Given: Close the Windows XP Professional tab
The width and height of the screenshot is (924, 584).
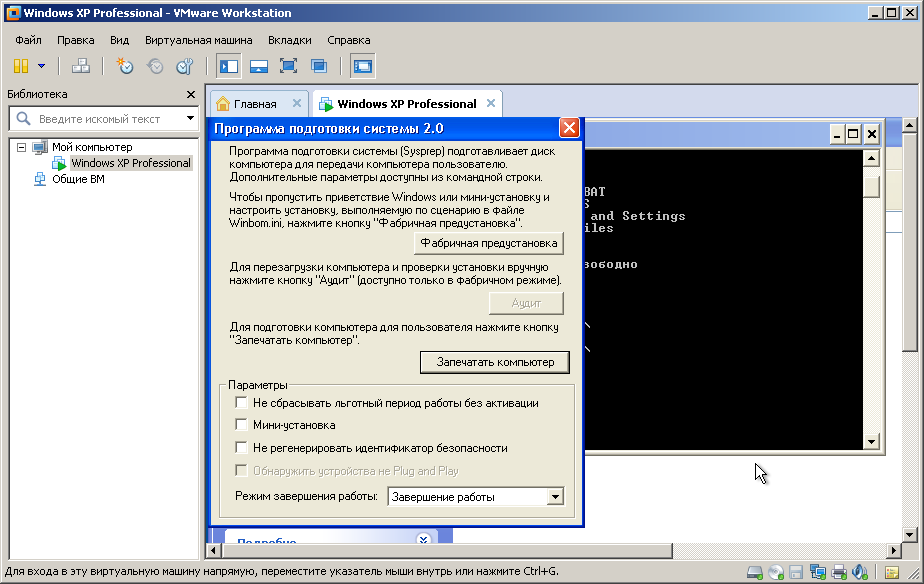Looking at the screenshot, I should tap(491, 103).
